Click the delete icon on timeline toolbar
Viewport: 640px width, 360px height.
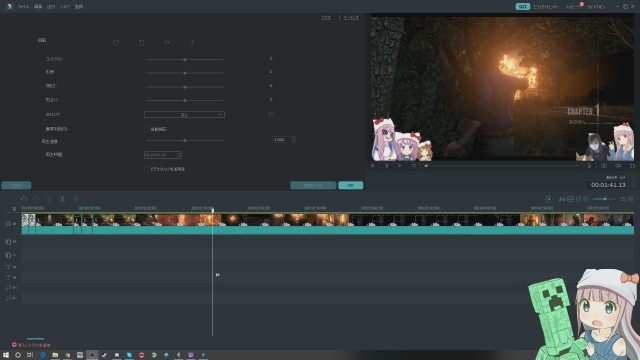76,199
